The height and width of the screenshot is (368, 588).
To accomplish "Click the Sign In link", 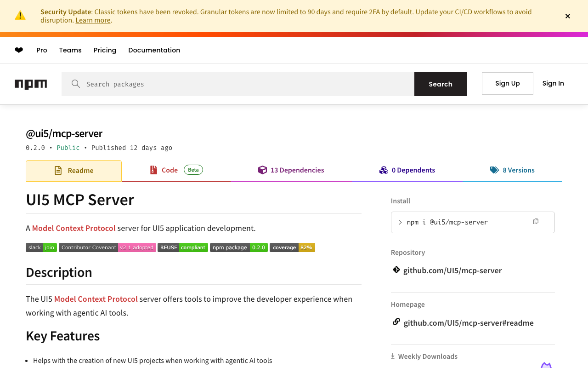I will (553, 83).
